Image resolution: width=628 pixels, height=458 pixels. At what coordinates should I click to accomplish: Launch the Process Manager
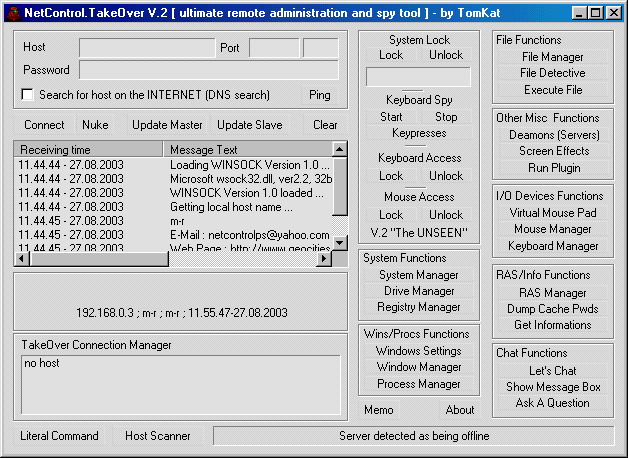click(418, 383)
